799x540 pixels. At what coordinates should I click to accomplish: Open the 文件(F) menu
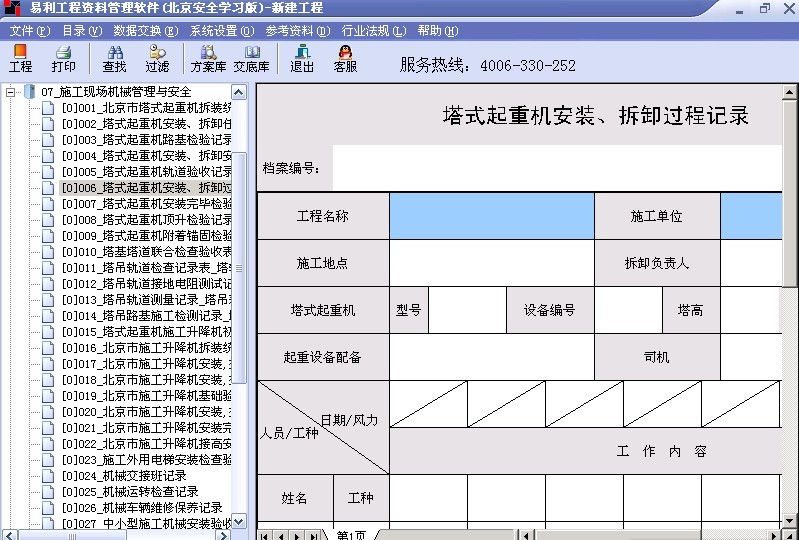29,31
